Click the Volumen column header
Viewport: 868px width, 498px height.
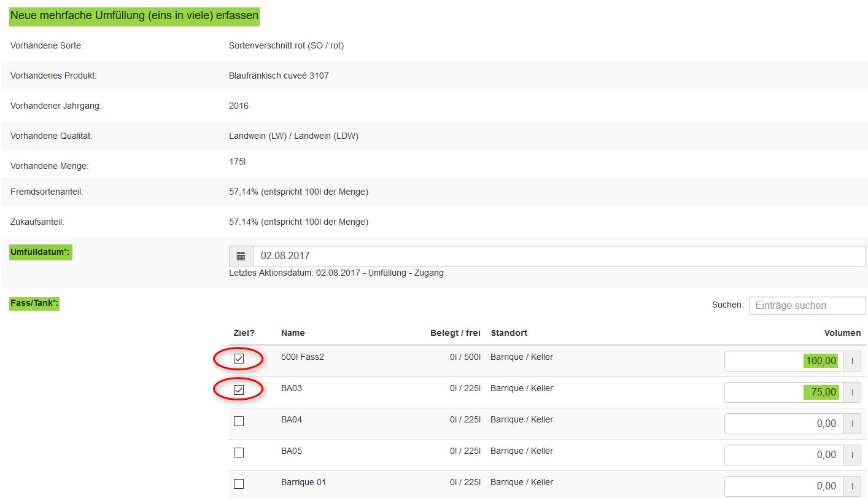coord(842,333)
